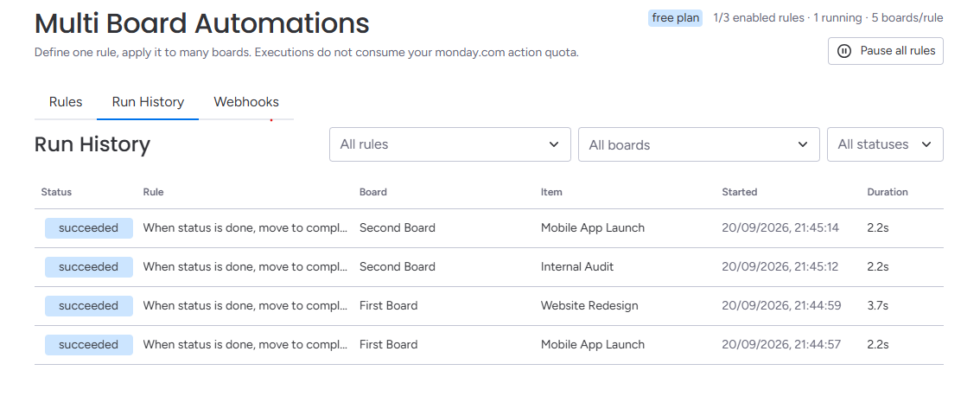Click the 3.7s duration entry
Screen dimensions: 980x396
pos(877,306)
